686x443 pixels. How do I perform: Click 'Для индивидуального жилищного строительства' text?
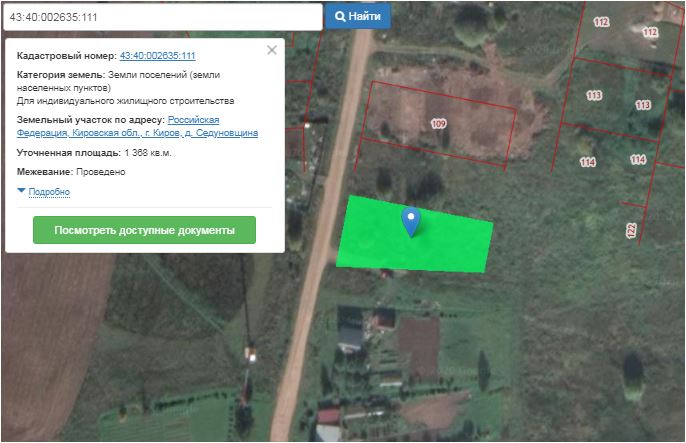coord(125,101)
